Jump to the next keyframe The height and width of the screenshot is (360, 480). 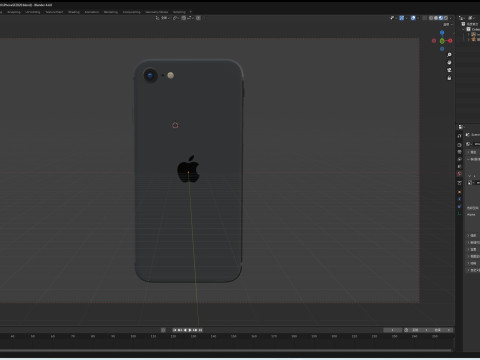click(195, 330)
